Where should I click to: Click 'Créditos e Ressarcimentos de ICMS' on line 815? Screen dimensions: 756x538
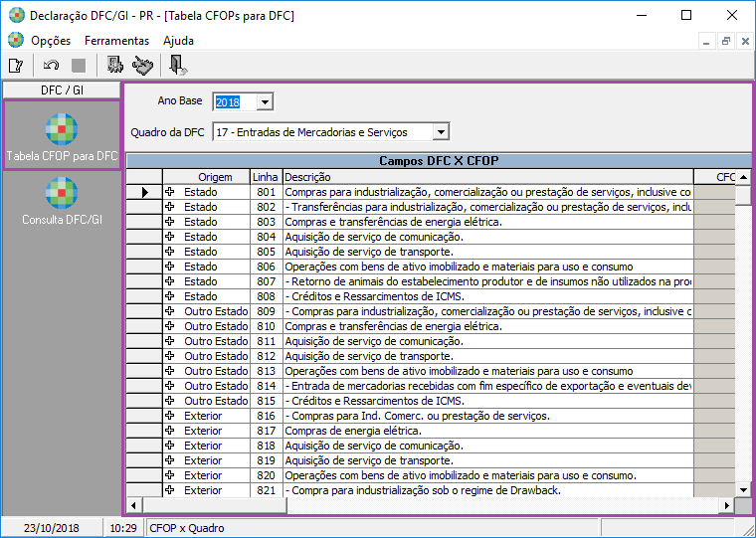coord(378,401)
